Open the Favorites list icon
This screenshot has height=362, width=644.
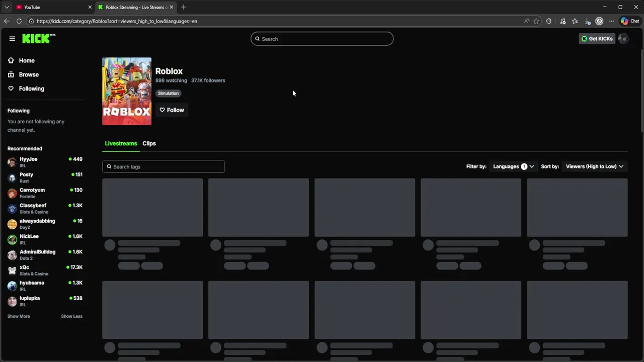(x=575, y=21)
